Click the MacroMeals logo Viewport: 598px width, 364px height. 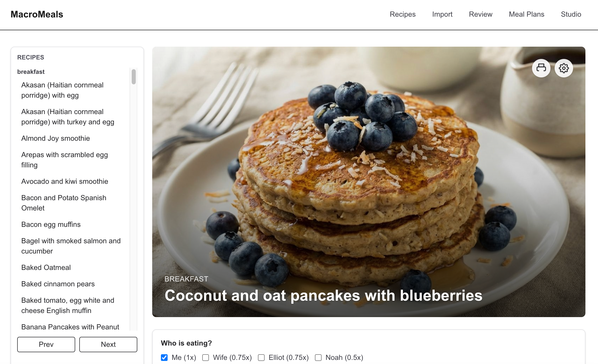(37, 14)
